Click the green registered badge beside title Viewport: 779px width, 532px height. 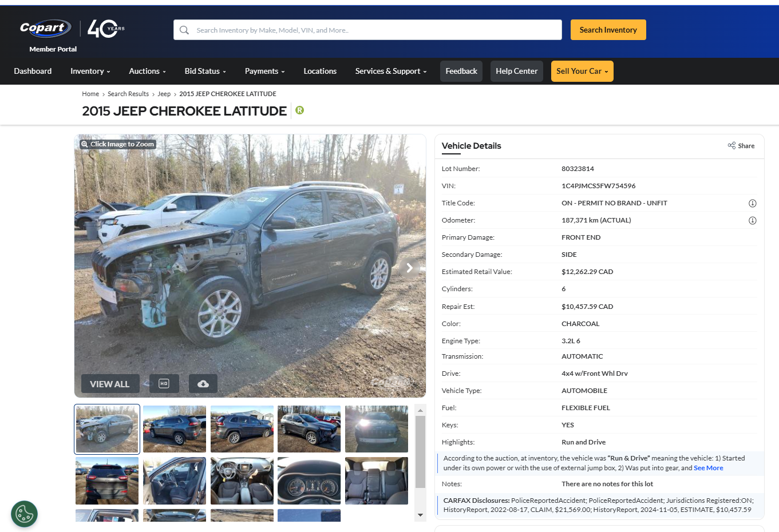(299, 110)
